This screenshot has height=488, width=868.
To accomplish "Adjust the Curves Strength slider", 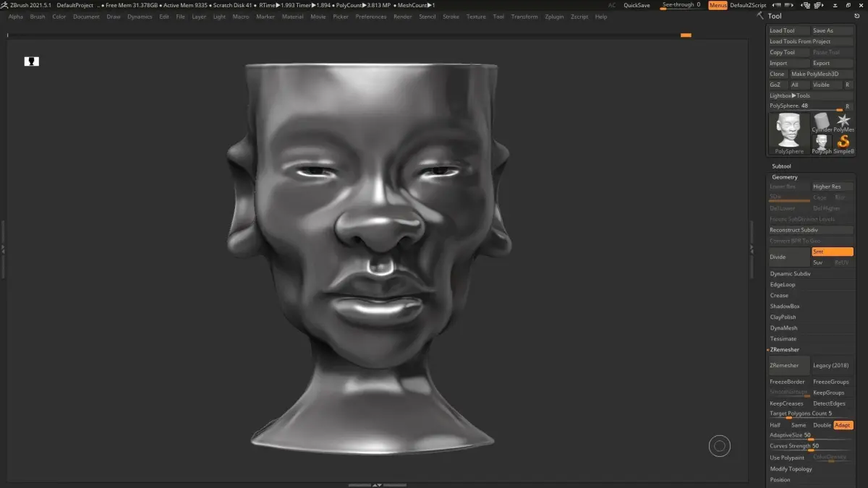I will [x=811, y=447].
